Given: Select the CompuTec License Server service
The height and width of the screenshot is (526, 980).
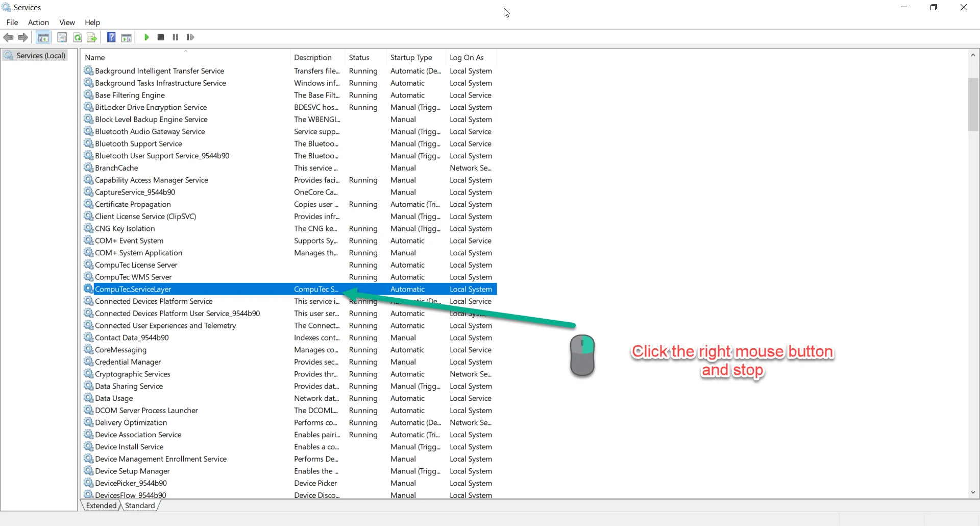Looking at the screenshot, I should point(136,265).
